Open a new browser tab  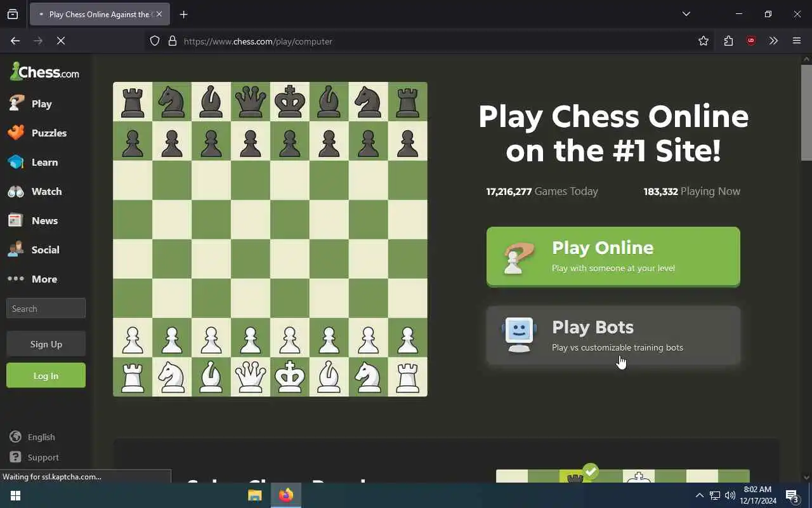pos(183,14)
